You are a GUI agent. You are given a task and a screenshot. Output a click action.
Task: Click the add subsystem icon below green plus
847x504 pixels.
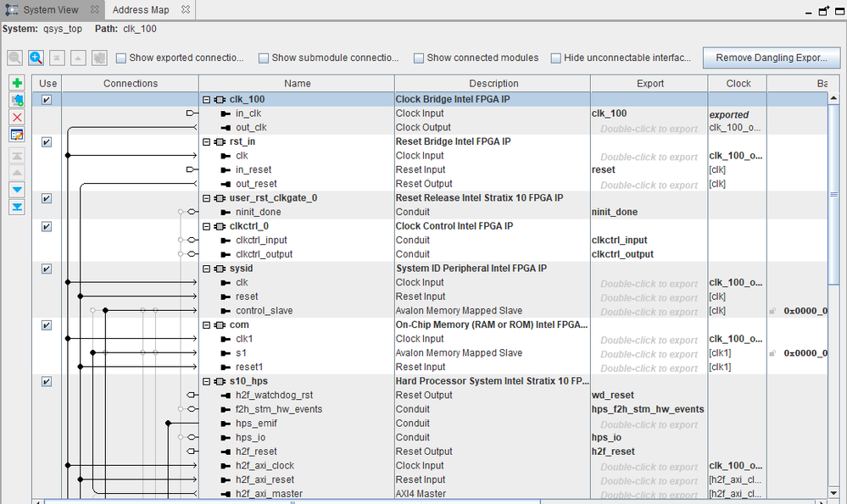tap(17, 100)
